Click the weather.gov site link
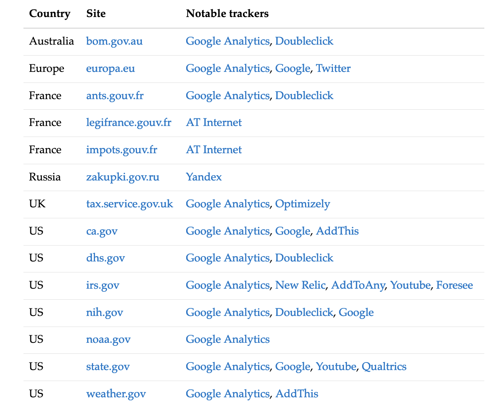This screenshot has height=420, width=504. tap(116, 394)
